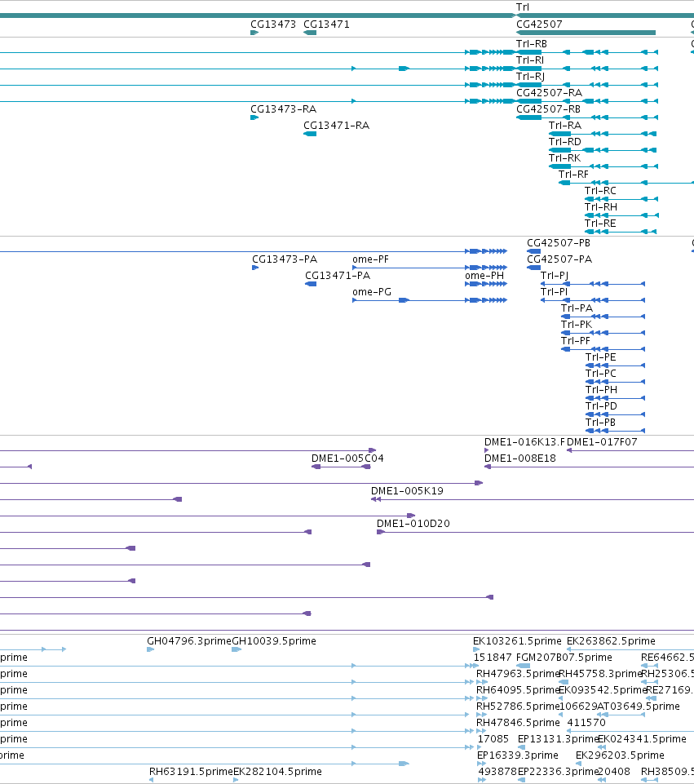694x784 pixels.
Task: Select EST EP13131.3prime
Action: pos(558,739)
